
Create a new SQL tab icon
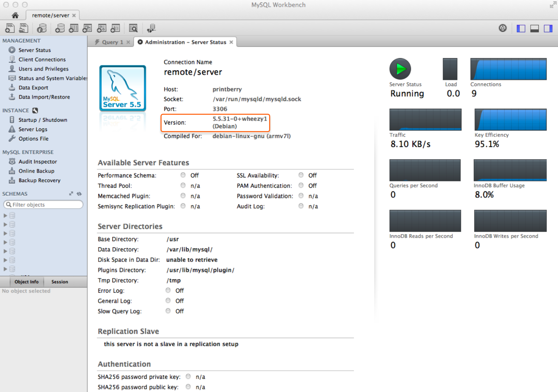pyautogui.click(x=10, y=28)
